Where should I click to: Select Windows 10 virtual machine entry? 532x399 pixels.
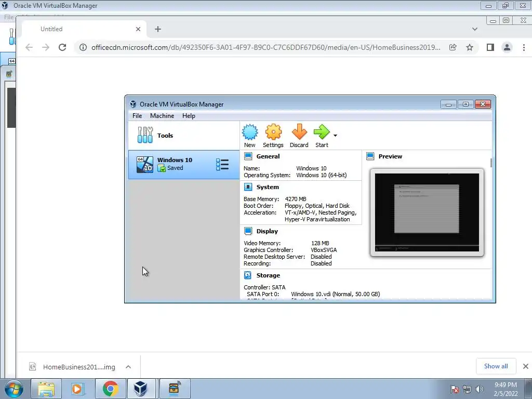pos(184,165)
